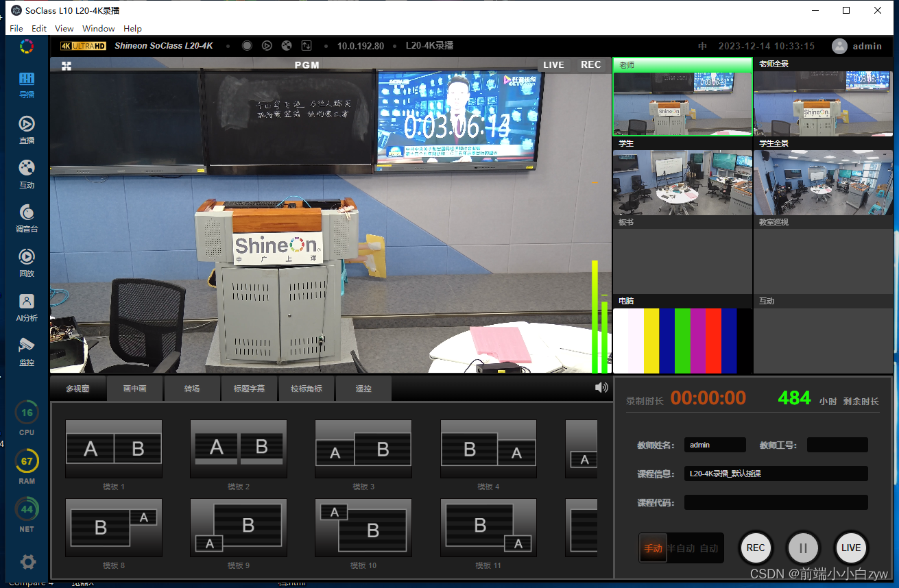
Task: Open the AI分析 analysis section
Action: click(27, 307)
